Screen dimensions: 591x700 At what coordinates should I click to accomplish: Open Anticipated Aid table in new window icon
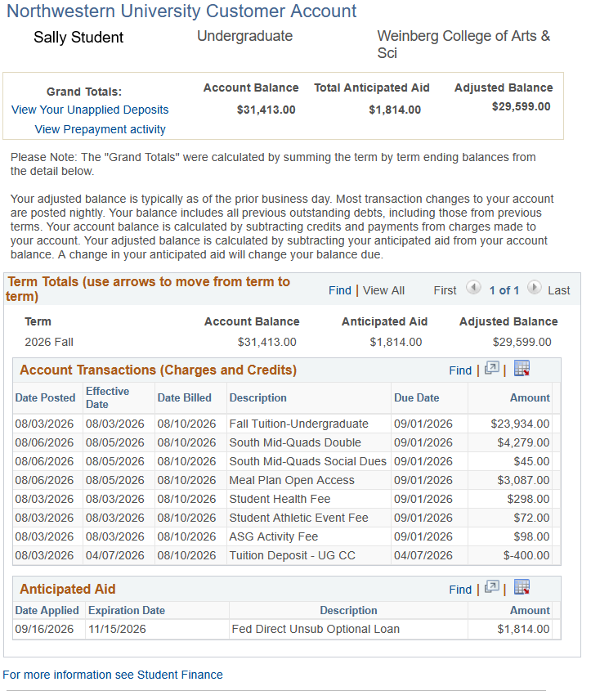click(491, 587)
